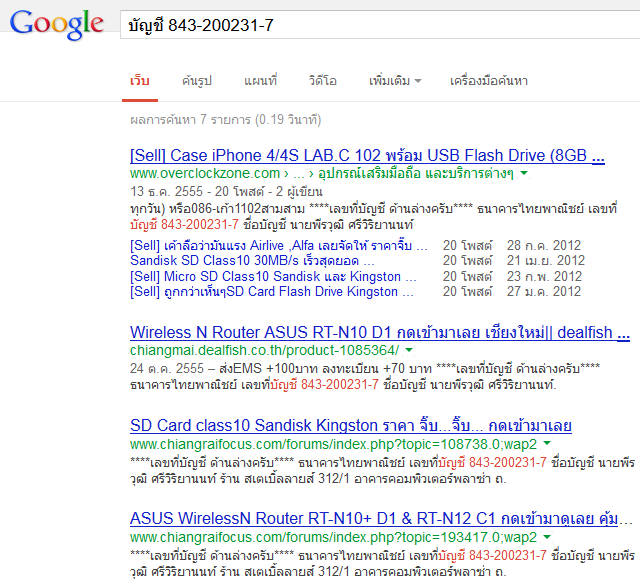Open the SD Card class10 Sandisk Kingston result

351,425
